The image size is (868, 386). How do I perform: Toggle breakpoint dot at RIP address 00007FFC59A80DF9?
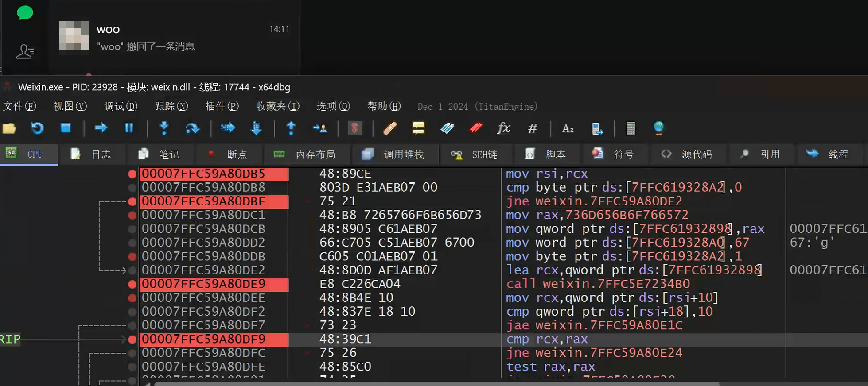tap(132, 340)
